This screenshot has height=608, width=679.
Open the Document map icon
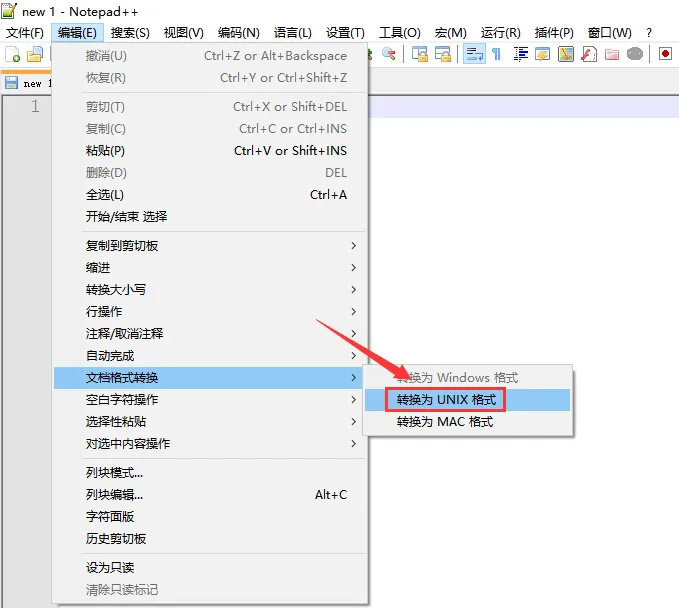[566, 55]
